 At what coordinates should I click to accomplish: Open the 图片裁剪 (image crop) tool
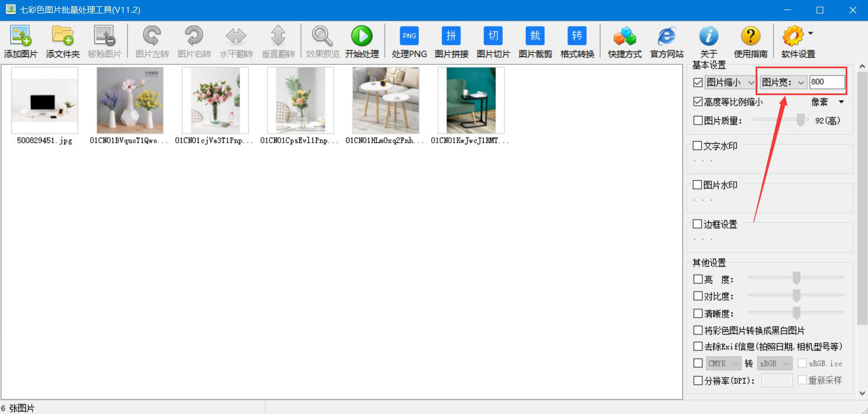[x=535, y=36]
